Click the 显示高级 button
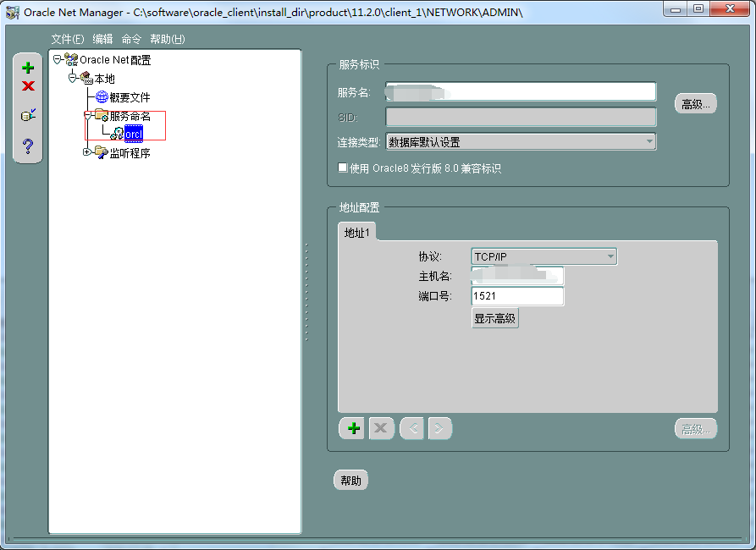 click(494, 317)
